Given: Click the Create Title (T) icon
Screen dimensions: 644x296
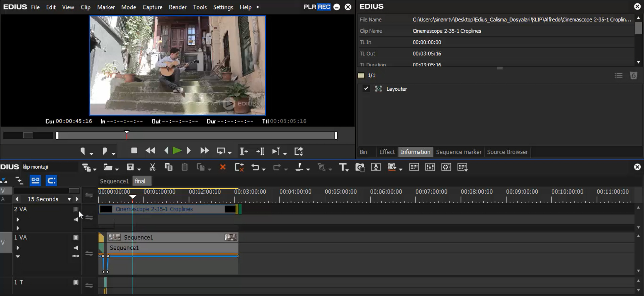Looking at the screenshot, I should [x=343, y=167].
